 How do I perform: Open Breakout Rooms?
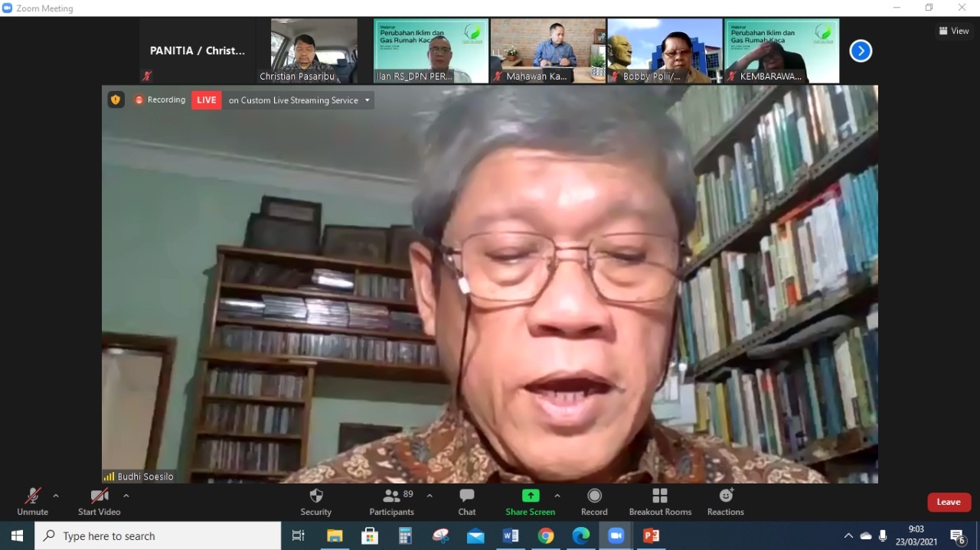pos(660,501)
